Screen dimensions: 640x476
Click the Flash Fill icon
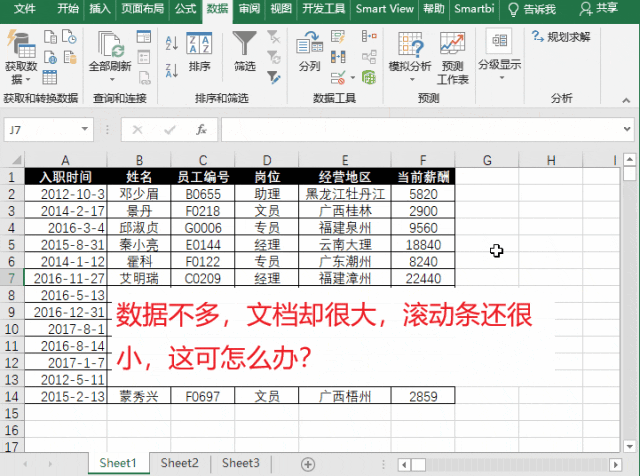338,37
